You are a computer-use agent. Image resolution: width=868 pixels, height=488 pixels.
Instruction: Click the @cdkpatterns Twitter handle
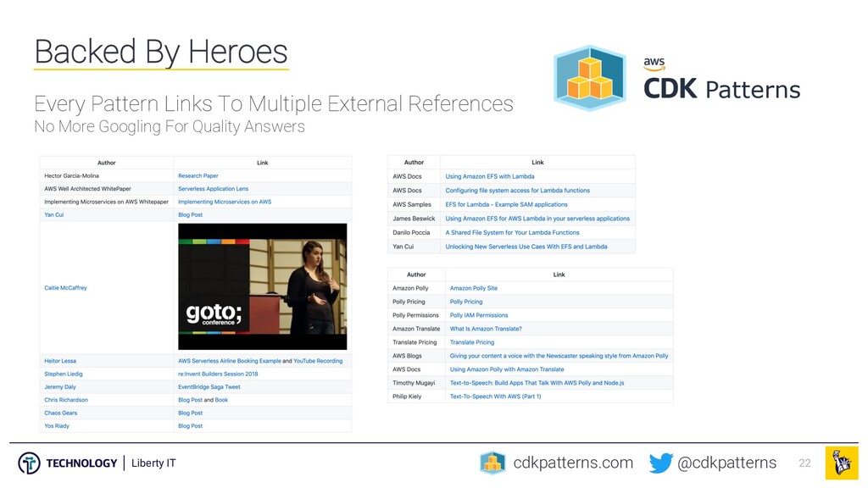point(726,463)
